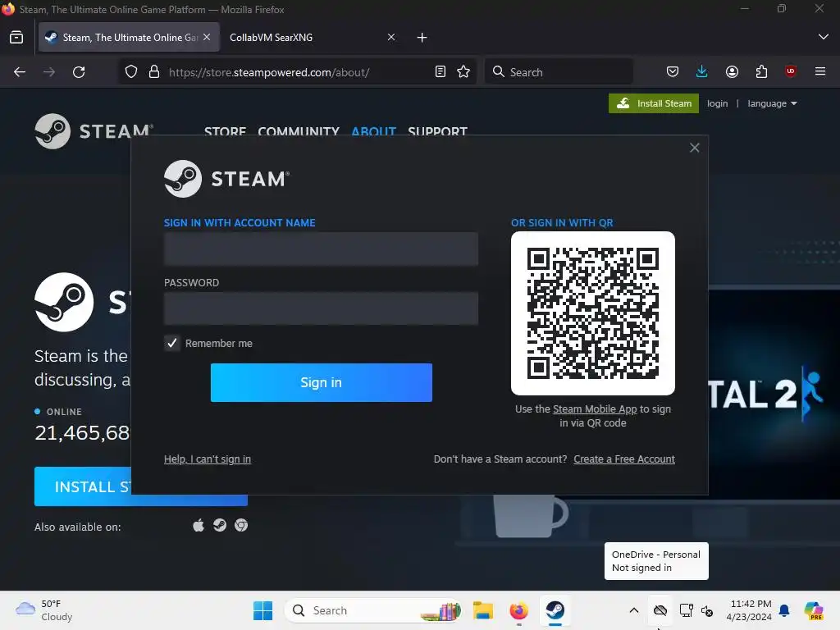Bookmark this page with the star icon
Screen dimensions: 840x630
pyautogui.click(x=464, y=72)
